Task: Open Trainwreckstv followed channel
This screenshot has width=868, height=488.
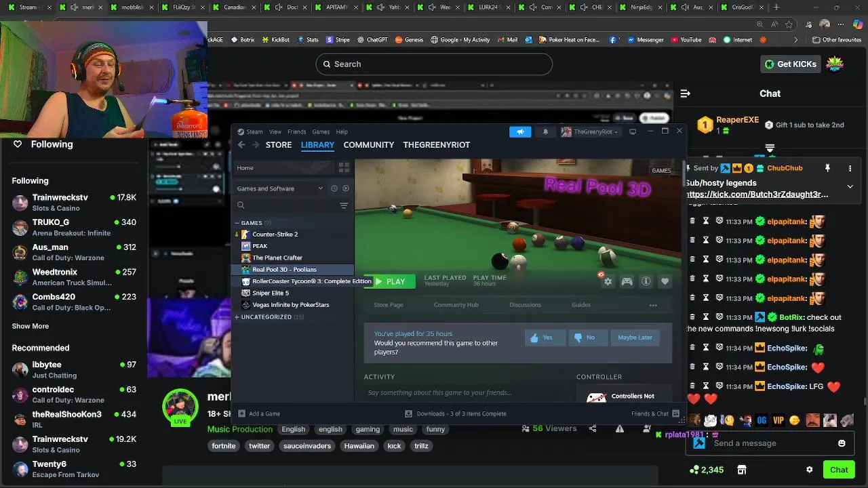Action: click(x=74, y=202)
